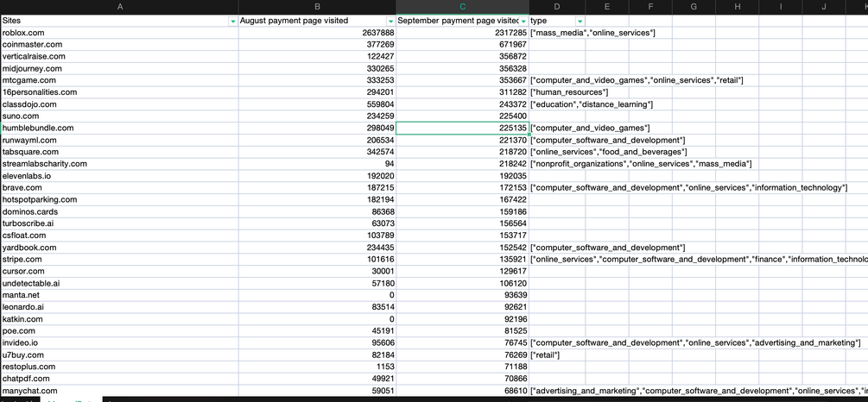
Task: Click the tabsquare.com cell
Action: point(119,152)
